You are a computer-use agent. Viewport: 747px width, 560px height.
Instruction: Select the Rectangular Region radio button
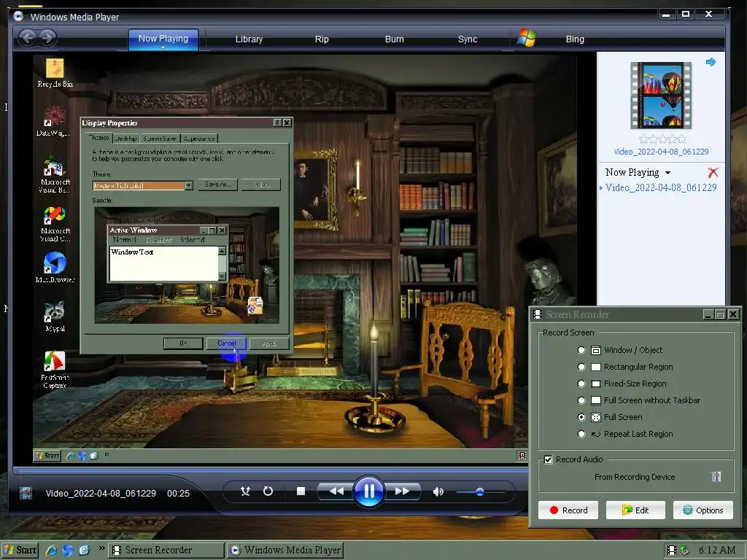(581, 367)
